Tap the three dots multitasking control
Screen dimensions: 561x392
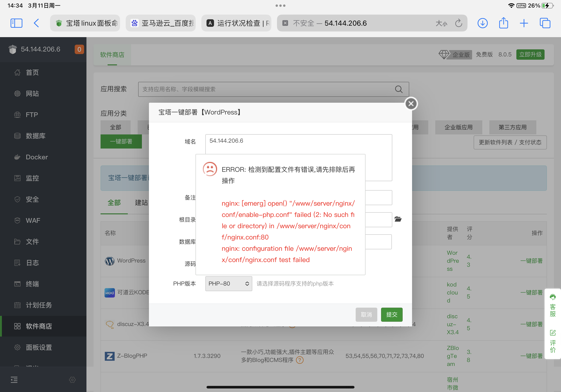coord(280,5)
